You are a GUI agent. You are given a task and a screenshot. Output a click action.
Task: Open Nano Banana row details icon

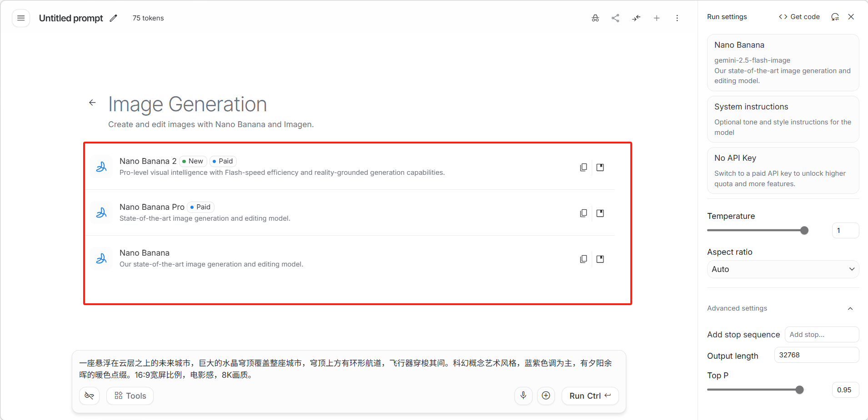tap(600, 259)
